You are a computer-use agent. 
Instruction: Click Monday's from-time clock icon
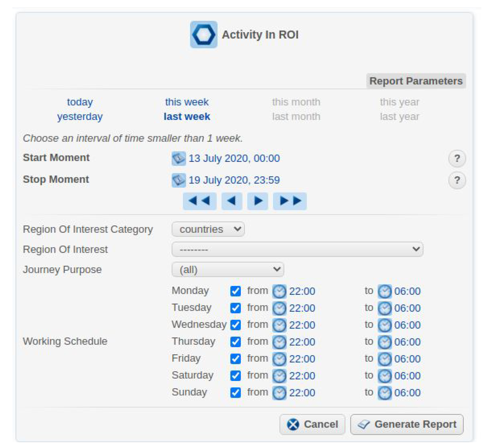pyautogui.click(x=279, y=291)
